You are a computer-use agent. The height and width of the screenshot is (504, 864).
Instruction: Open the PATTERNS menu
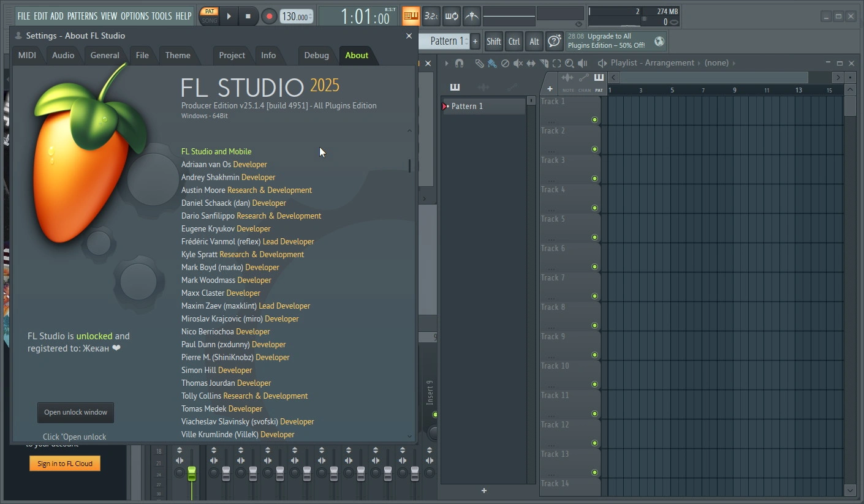[x=82, y=16]
